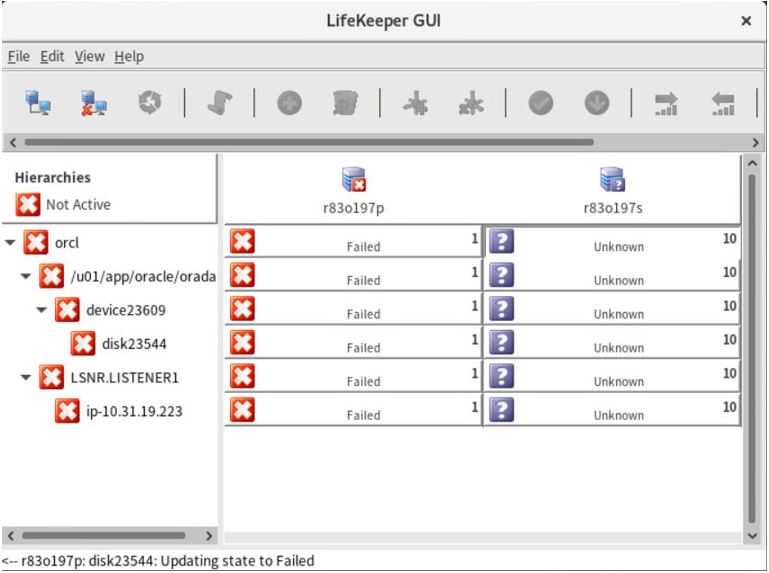Collapse the device23609 tree node
This screenshot has height=573, width=769.
coord(41,310)
